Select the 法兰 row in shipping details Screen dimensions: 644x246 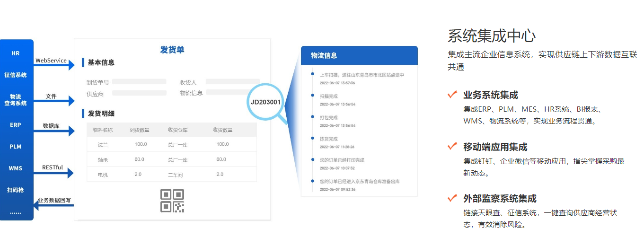click(171, 144)
